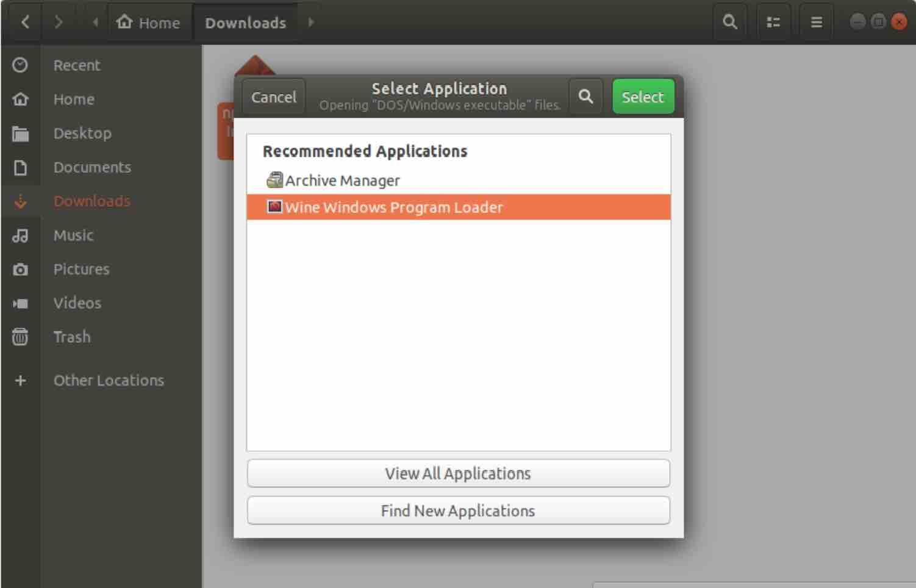Click the Downloads path bar segment
The image size is (916, 588).
pyautogui.click(x=245, y=23)
